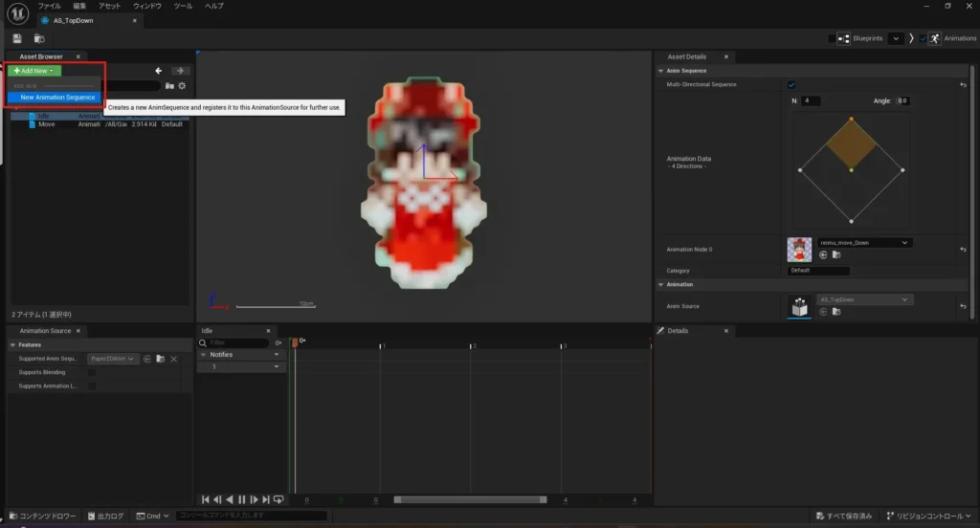Open AS_TopDown Anim Source dropdown
The image size is (980, 528).
click(864, 299)
